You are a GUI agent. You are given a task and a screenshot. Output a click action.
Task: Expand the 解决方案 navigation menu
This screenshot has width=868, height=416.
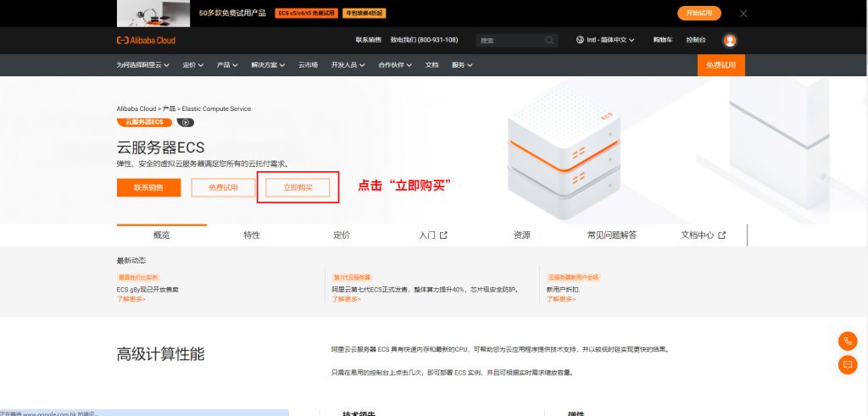[268, 65]
